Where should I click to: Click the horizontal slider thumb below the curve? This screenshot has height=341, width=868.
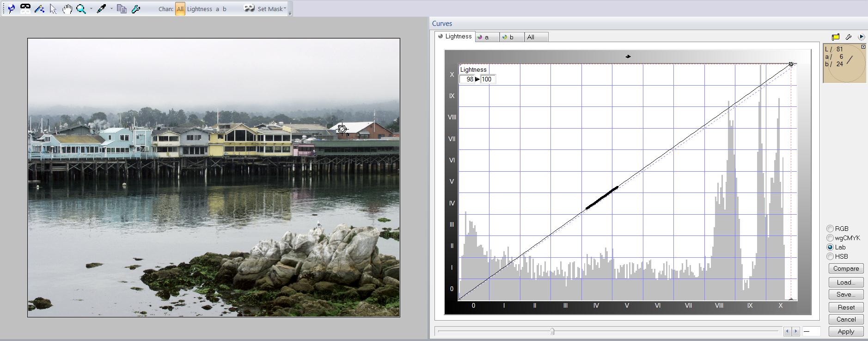[552, 331]
